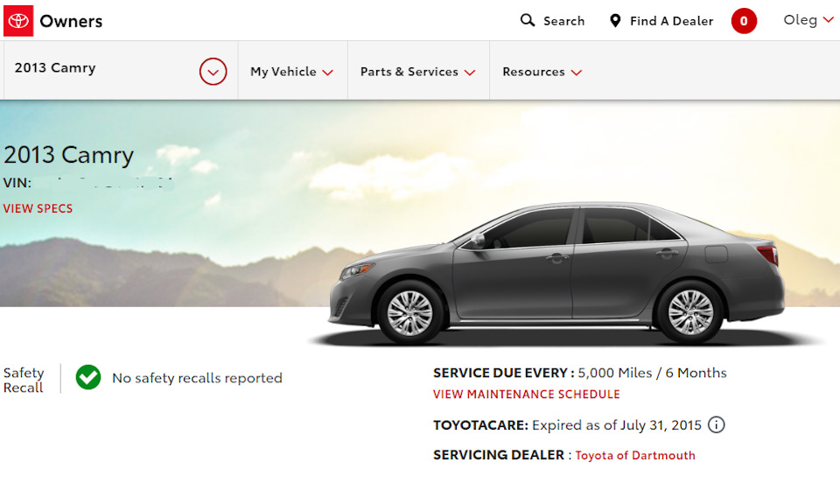Click the Find A Dealer link
This screenshot has width=840, height=504.
click(x=671, y=21)
